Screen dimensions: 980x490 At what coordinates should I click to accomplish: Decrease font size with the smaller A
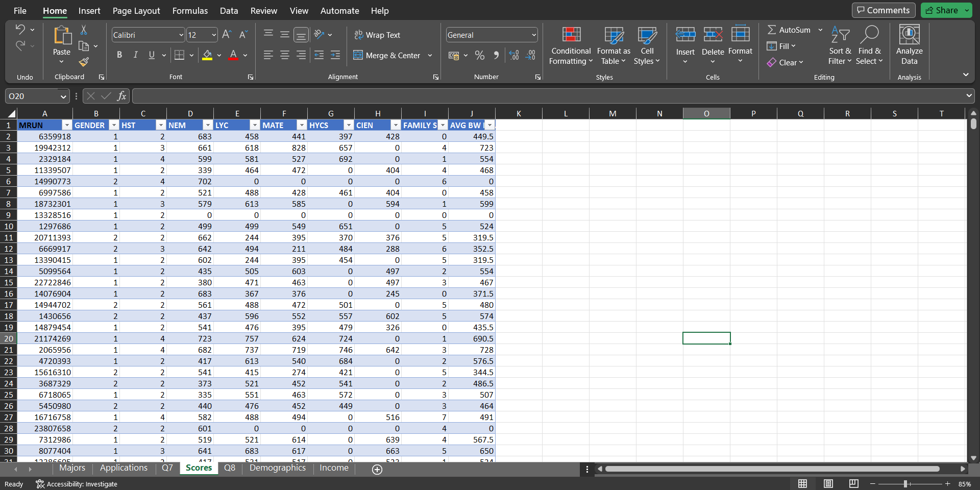click(243, 35)
